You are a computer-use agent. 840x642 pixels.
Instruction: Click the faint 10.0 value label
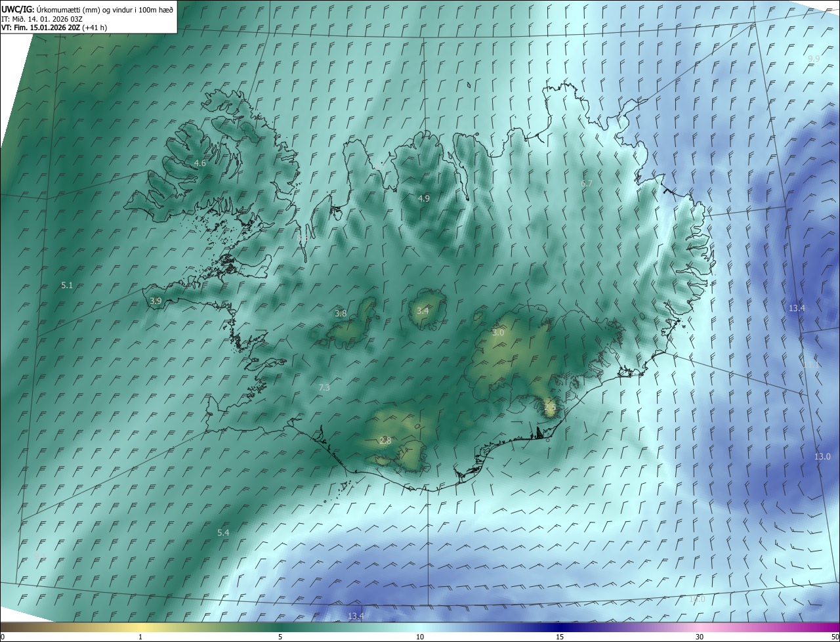coord(697,599)
